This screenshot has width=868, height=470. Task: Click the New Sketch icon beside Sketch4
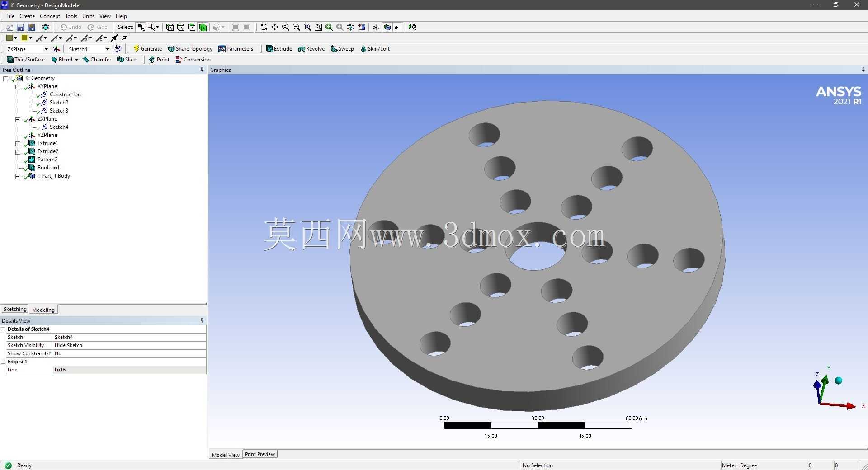118,49
